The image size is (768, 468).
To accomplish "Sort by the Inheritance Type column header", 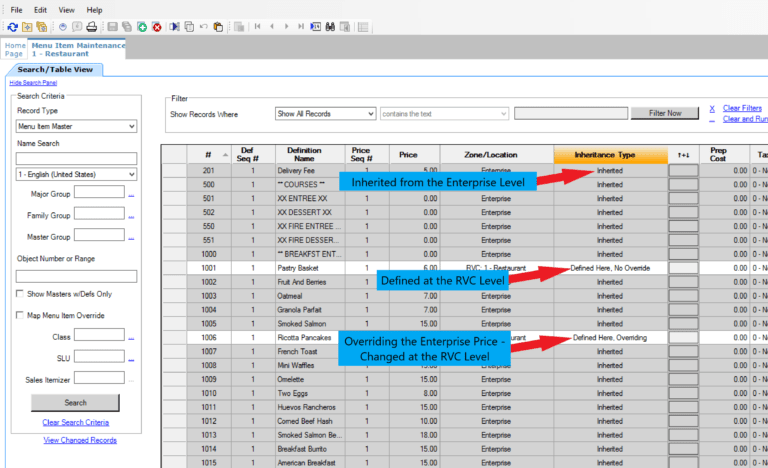I will tap(611, 155).
